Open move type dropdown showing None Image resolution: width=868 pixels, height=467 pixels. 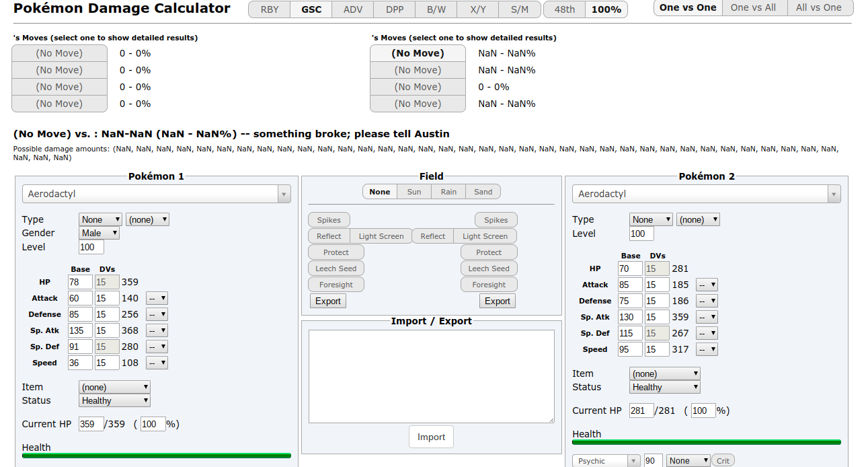(688, 461)
